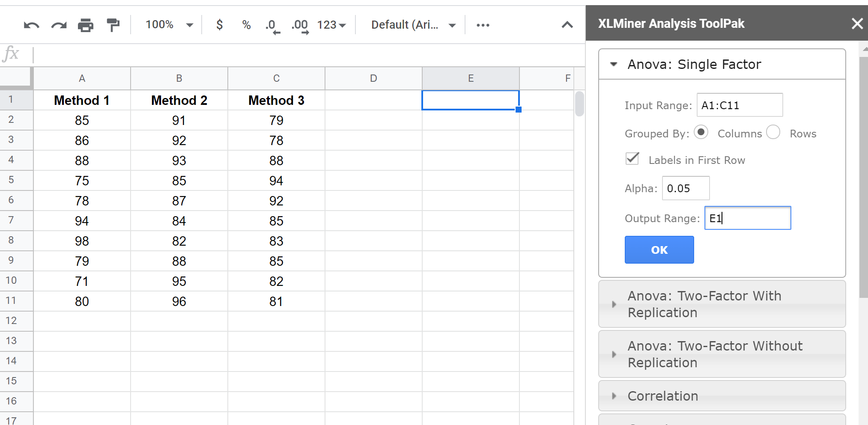Click cell A10 with value 71
Viewport: 868px width, 425px height.
pos(82,281)
